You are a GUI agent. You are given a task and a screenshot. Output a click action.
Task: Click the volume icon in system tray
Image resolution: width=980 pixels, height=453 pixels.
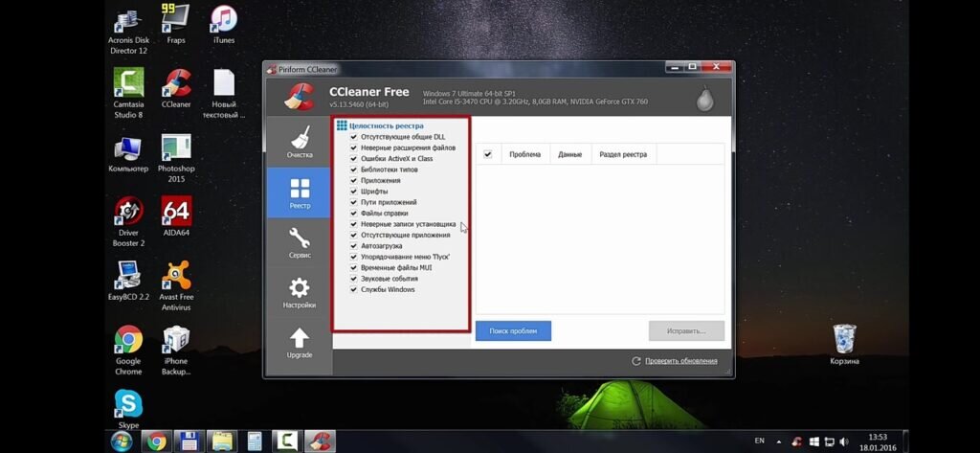844,442
